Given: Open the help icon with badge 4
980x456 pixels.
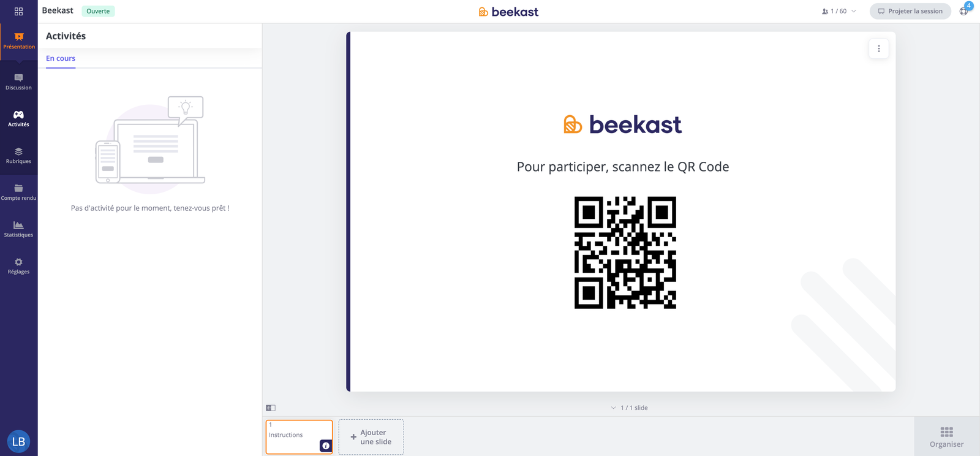Looking at the screenshot, I should (964, 10).
